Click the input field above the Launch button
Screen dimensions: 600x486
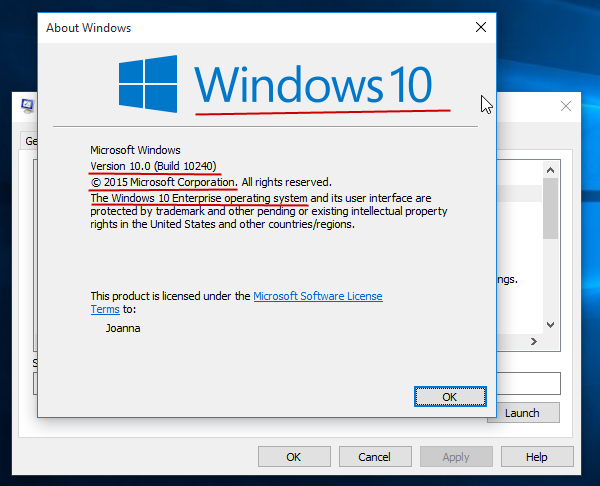pyautogui.click(x=528, y=383)
